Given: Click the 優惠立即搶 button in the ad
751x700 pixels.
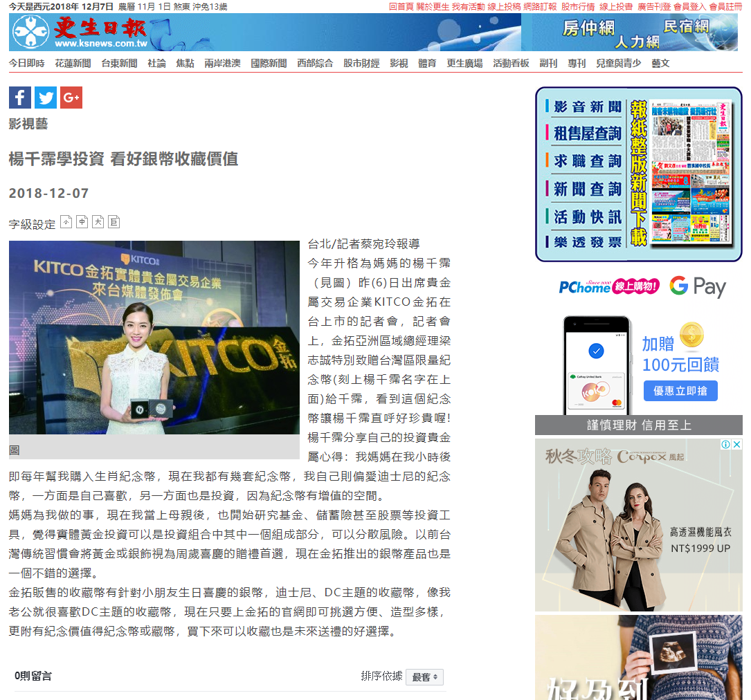Looking at the screenshot, I should pyautogui.click(x=680, y=391).
